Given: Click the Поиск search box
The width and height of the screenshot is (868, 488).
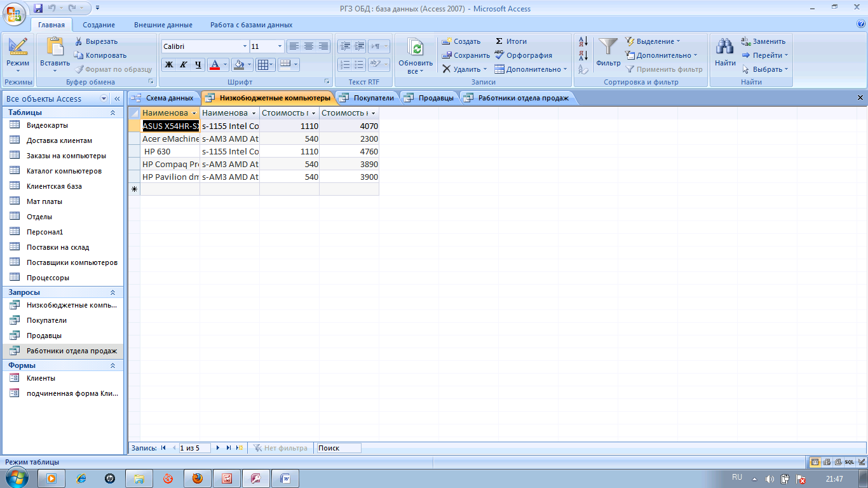Looking at the screenshot, I should click(339, 448).
